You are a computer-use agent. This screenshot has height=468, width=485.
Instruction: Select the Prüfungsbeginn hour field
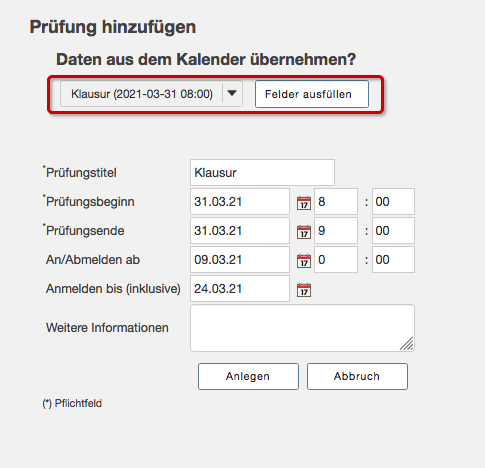(336, 201)
